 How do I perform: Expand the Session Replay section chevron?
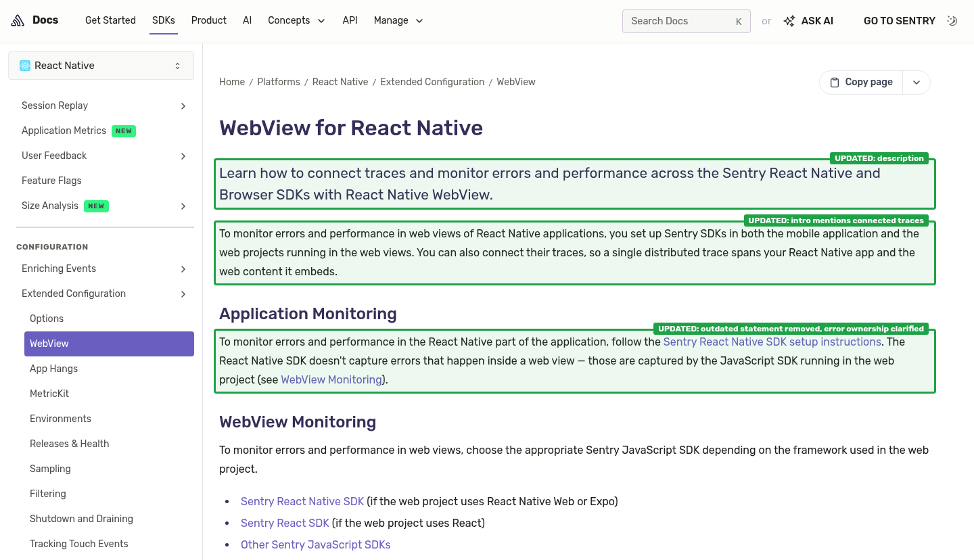tap(183, 106)
